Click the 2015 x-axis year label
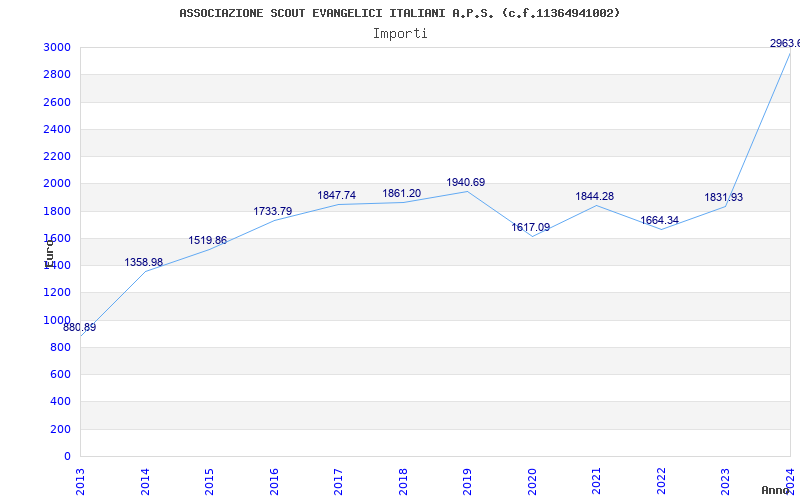This screenshot has height=500, width=800. (x=210, y=481)
